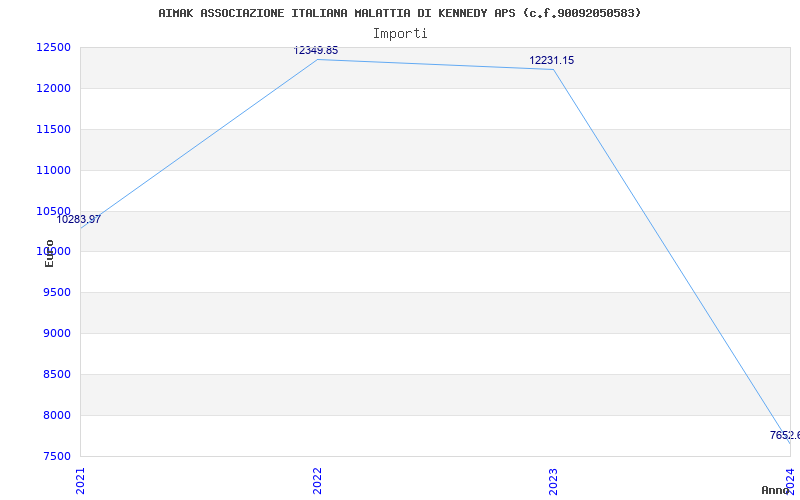Click x-axis year 2023

click(554, 481)
